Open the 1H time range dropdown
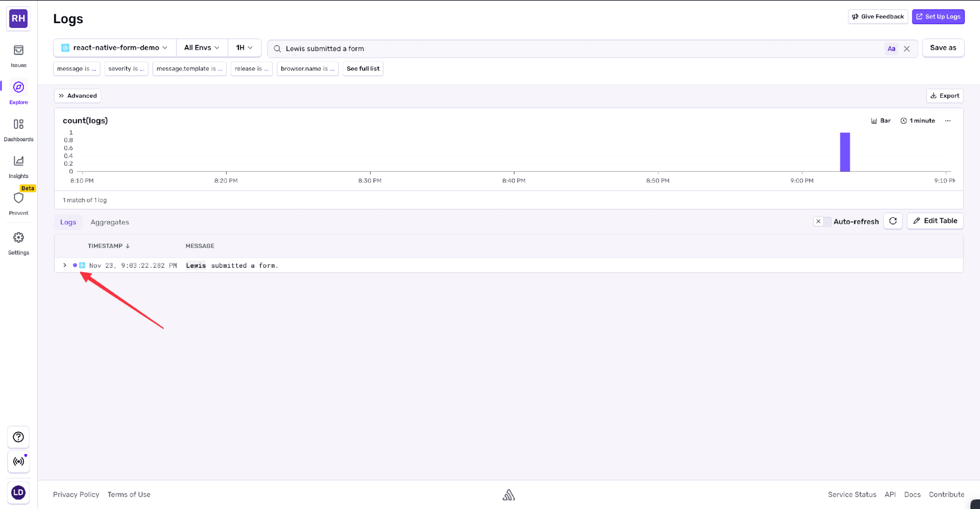980x509 pixels. point(245,48)
